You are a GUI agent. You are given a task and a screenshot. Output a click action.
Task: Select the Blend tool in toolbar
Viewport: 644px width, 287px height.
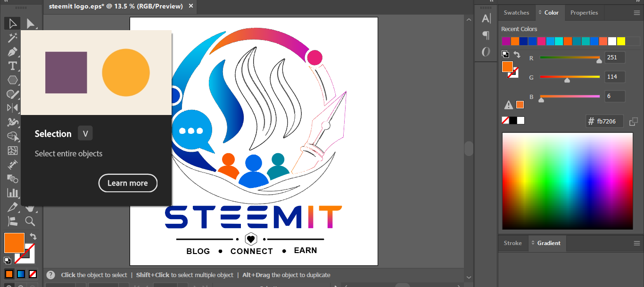tap(13, 179)
